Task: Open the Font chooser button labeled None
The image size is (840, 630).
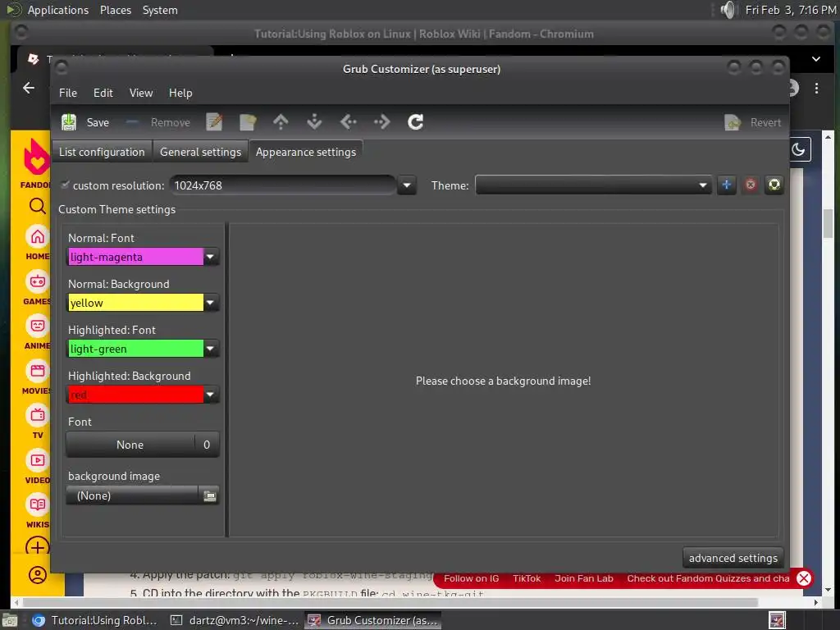Action: [143, 445]
